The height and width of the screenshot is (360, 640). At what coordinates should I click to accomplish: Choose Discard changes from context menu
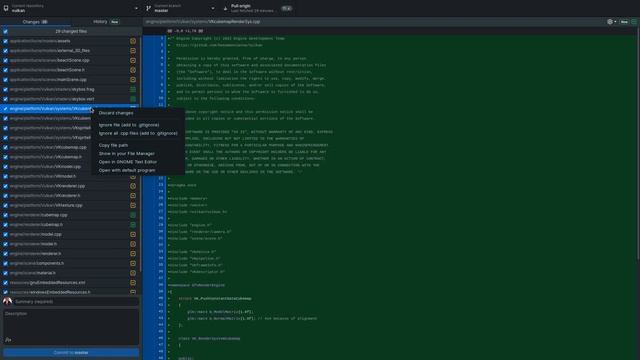click(116, 113)
